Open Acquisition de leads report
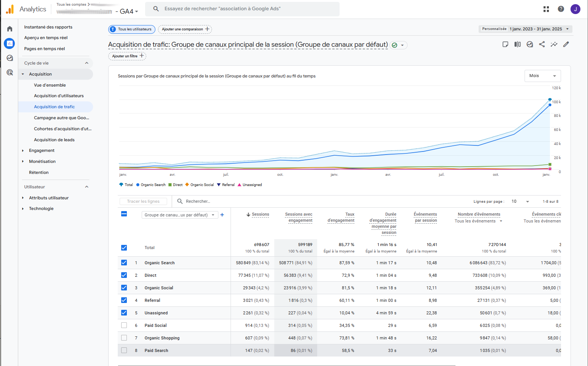Image resolution: width=588 pixels, height=366 pixels. click(x=54, y=140)
